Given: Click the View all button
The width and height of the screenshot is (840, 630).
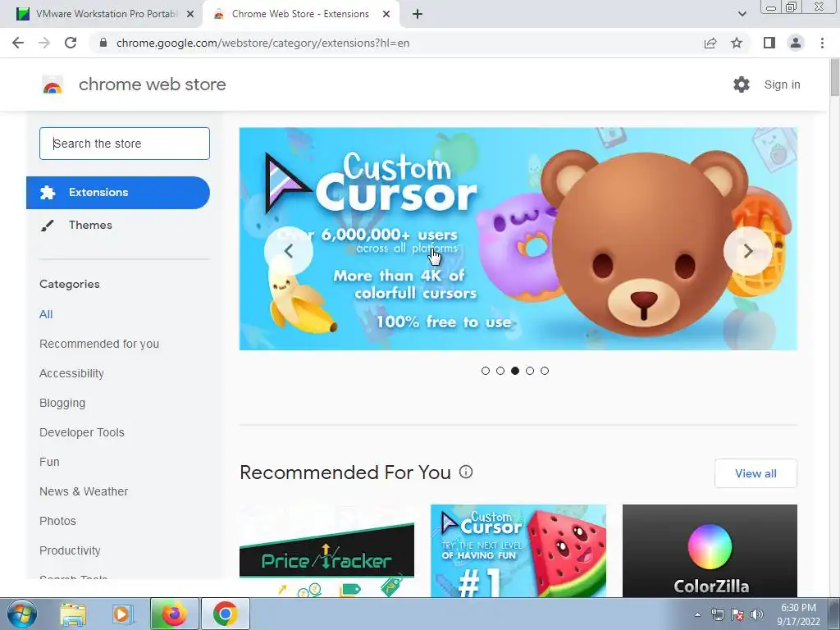Looking at the screenshot, I should tap(756, 473).
